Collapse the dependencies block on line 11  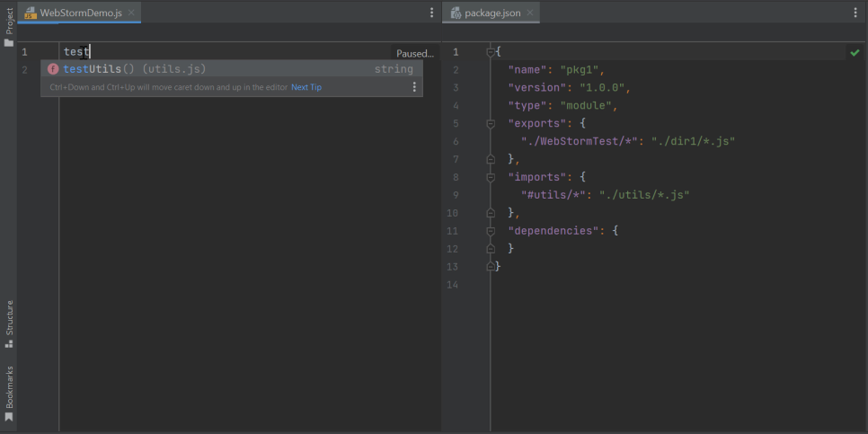[491, 231]
